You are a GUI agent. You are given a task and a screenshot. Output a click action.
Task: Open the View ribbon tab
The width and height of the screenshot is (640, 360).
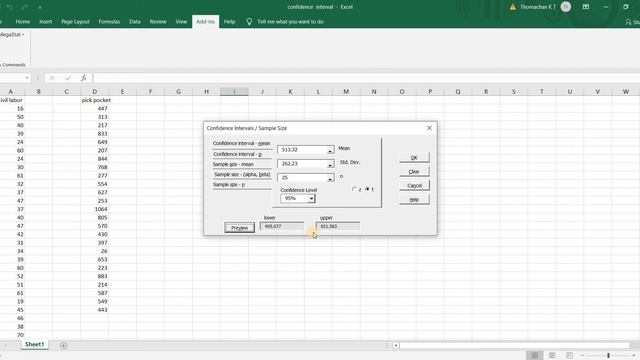tap(181, 22)
